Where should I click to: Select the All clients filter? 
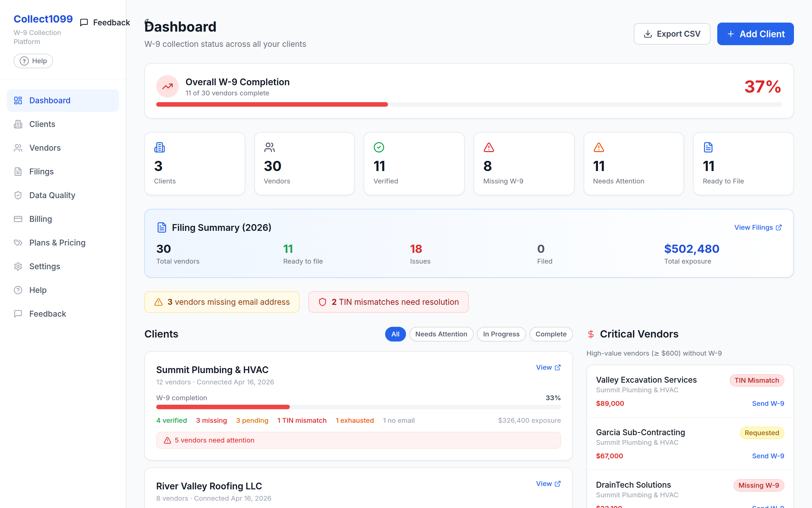(395, 334)
